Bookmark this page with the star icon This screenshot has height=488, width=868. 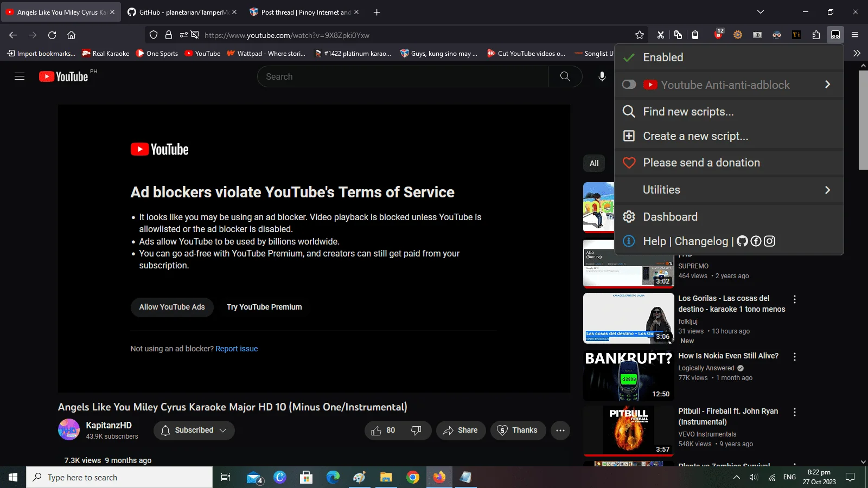(x=640, y=35)
